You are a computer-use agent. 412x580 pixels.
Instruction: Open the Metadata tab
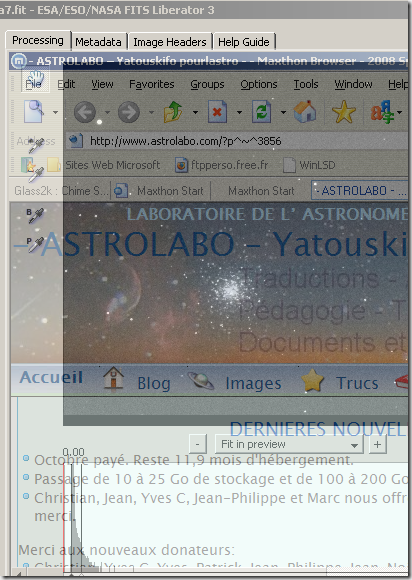click(x=98, y=42)
